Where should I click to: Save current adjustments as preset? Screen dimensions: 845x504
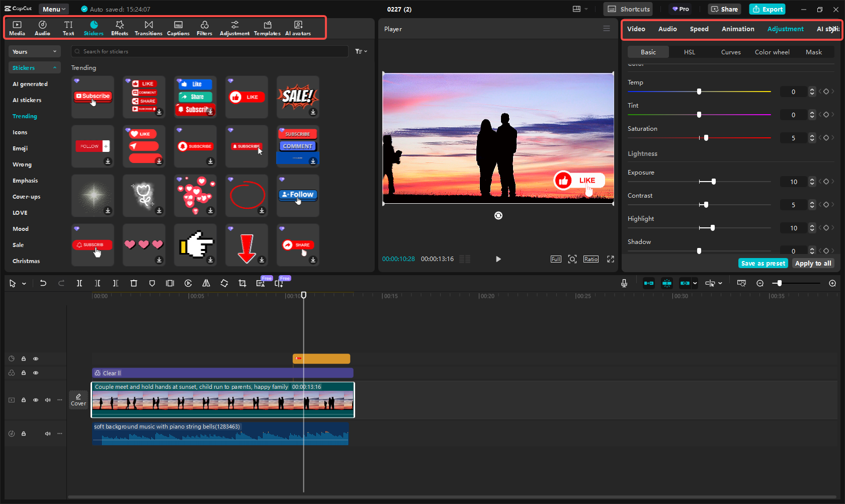pyautogui.click(x=763, y=263)
